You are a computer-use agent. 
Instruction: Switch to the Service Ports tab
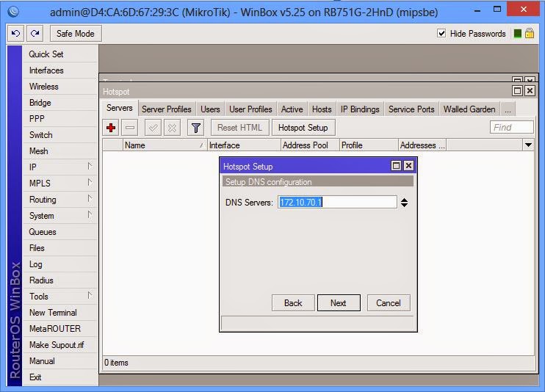[411, 109]
